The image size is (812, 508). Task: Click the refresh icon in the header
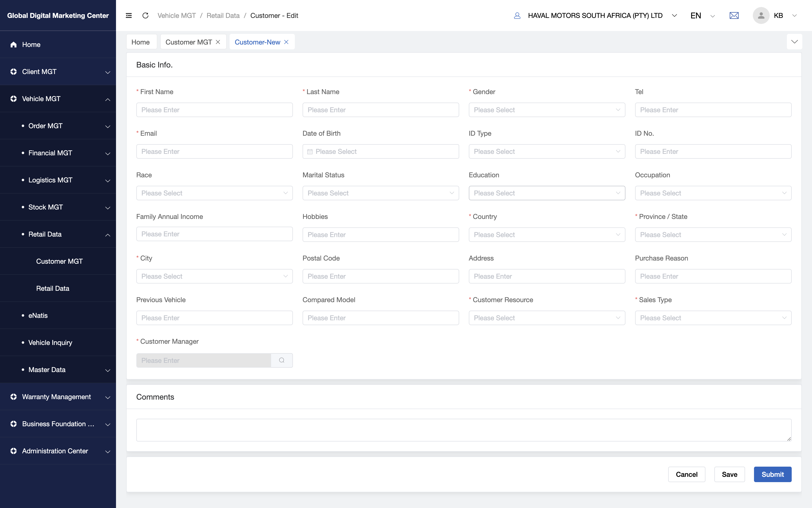pos(145,15)
